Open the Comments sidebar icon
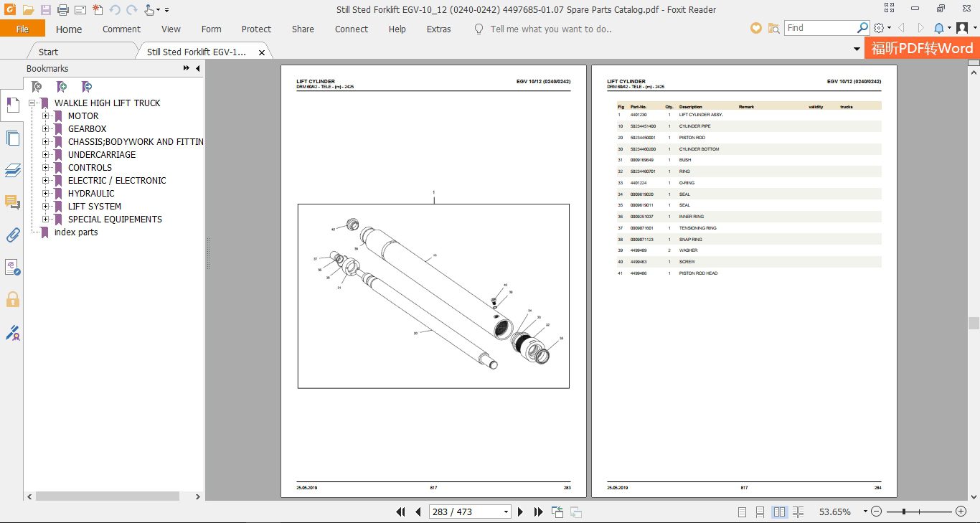 (x=12, y=202)
